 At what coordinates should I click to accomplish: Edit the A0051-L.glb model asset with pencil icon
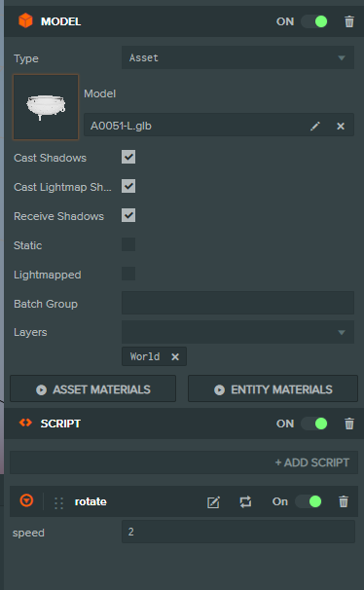point(315,126)
